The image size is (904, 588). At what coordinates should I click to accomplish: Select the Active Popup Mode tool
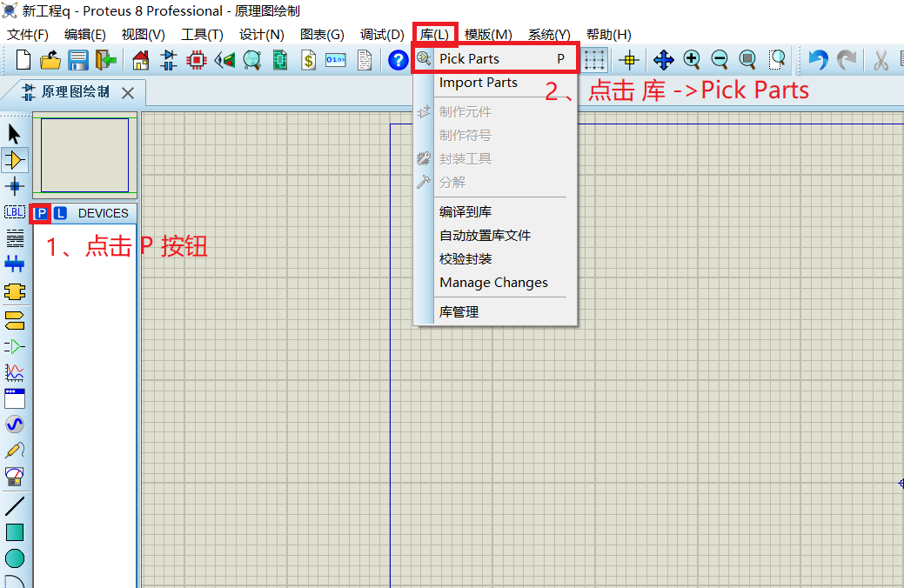tap(15, 398)
